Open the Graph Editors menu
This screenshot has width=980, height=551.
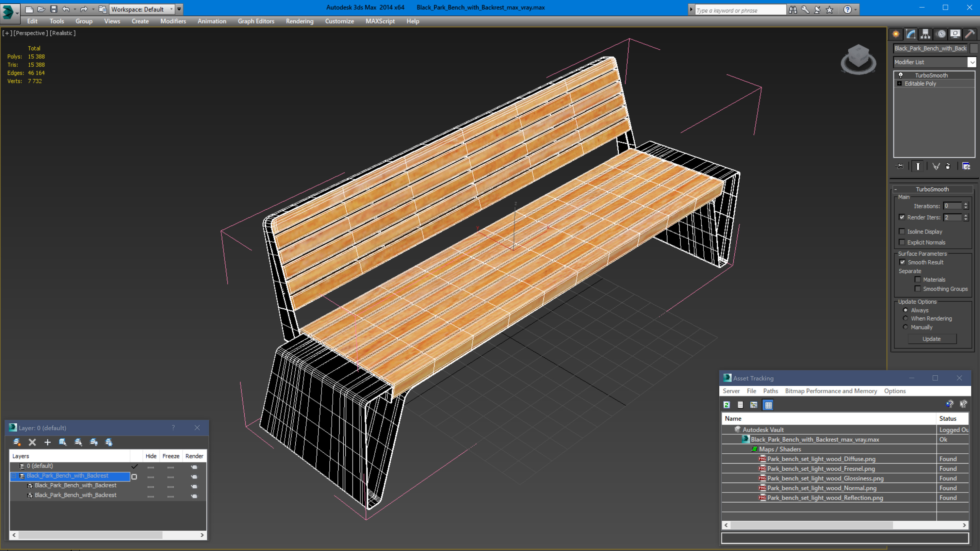[256, 21]
